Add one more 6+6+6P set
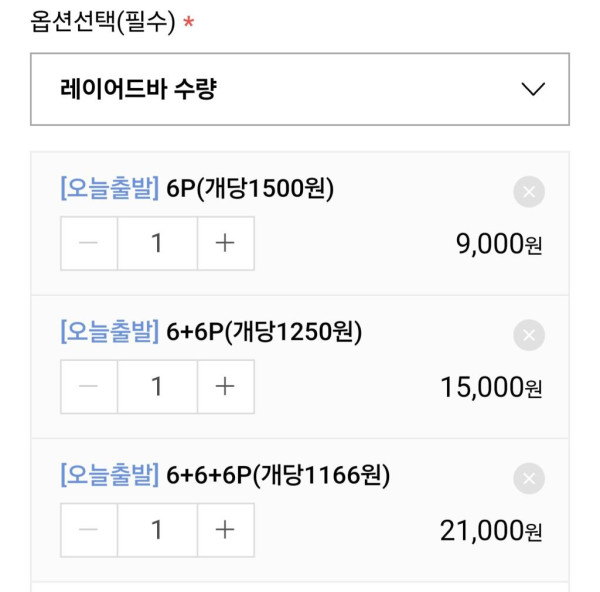Viewport: 600px width, 592px height. coord(225,530)
